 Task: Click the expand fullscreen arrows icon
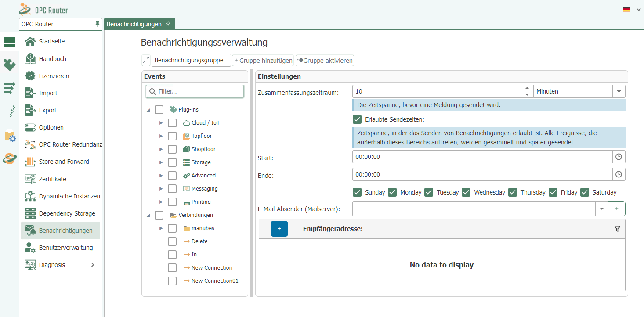pos(146,61)
